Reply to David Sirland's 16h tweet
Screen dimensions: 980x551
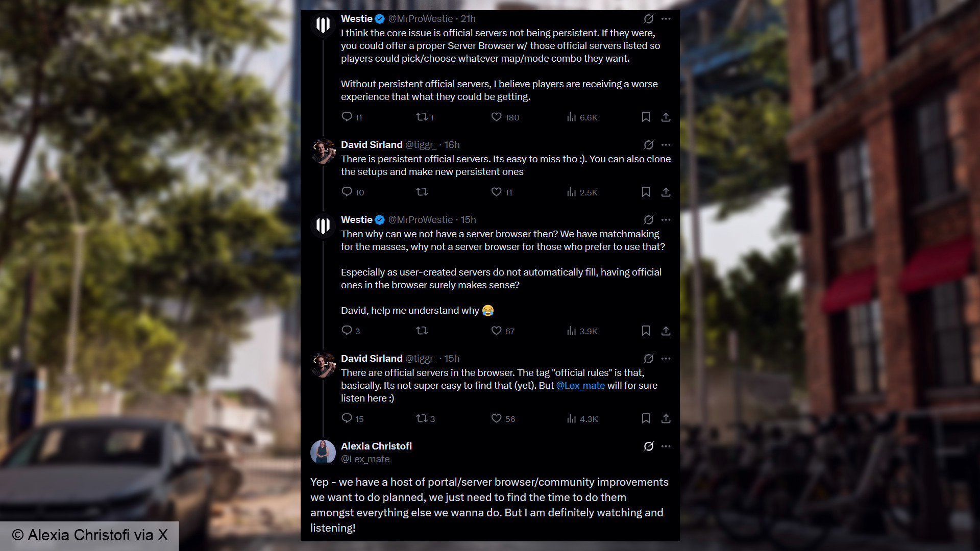point(347,192)
